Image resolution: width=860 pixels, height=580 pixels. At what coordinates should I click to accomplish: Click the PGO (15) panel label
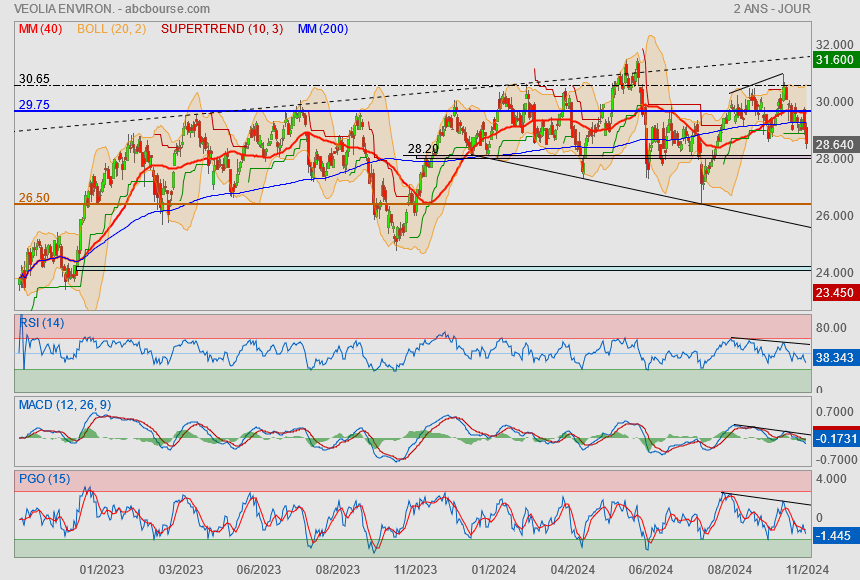click(44, 479)
